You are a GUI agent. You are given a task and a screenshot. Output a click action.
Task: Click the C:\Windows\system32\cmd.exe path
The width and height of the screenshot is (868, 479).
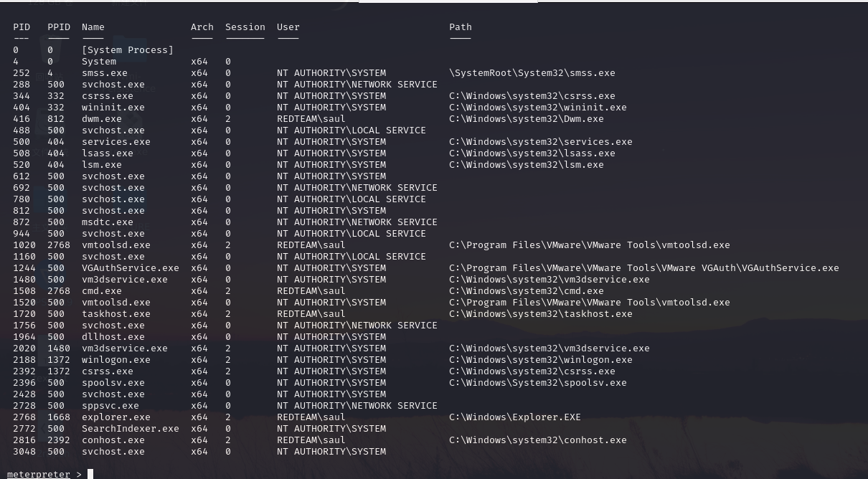pyautogui.click(x=527, y=291)
